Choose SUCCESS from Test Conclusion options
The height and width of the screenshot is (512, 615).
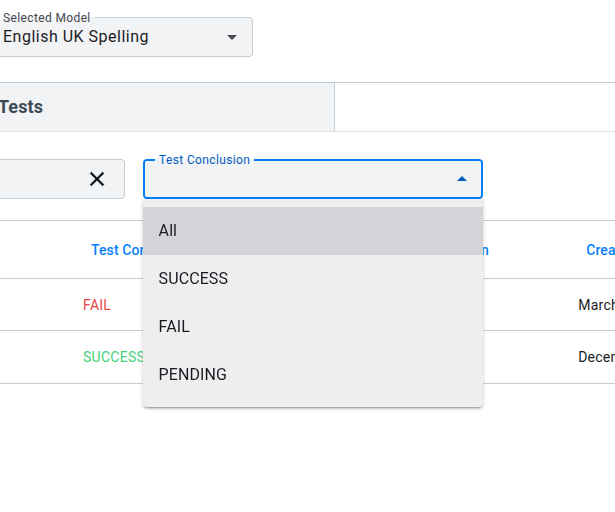pyautogui.click(x=193, y=279)
